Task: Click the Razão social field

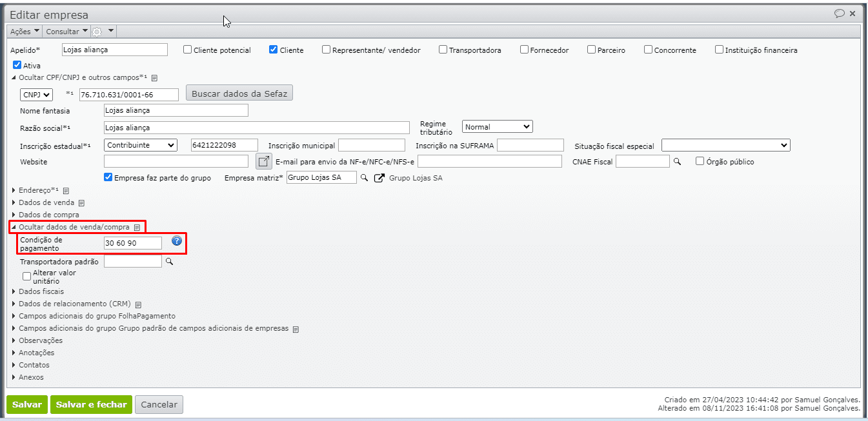Action: coord(257,128)
